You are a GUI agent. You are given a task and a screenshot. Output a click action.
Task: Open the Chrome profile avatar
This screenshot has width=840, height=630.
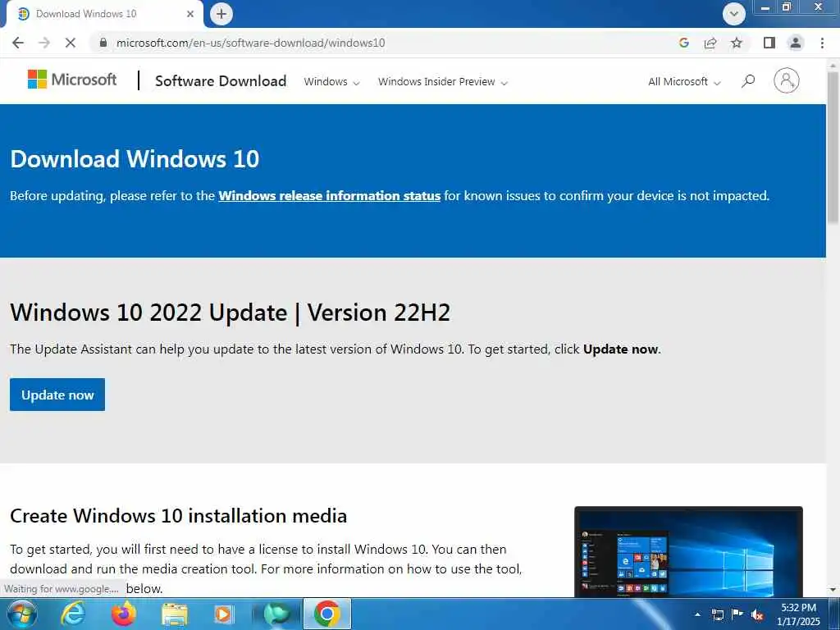click(796, 43)
